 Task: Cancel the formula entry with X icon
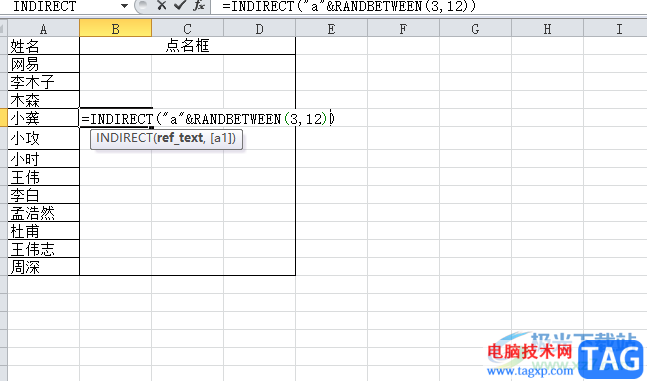161,6
